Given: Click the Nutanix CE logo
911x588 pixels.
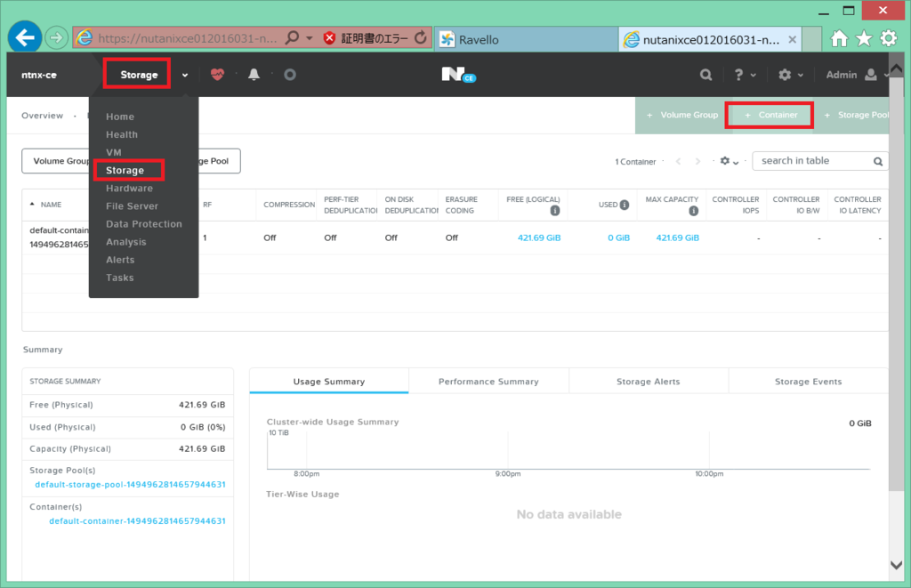Looking at the screenshot, I should pos(458,75).
